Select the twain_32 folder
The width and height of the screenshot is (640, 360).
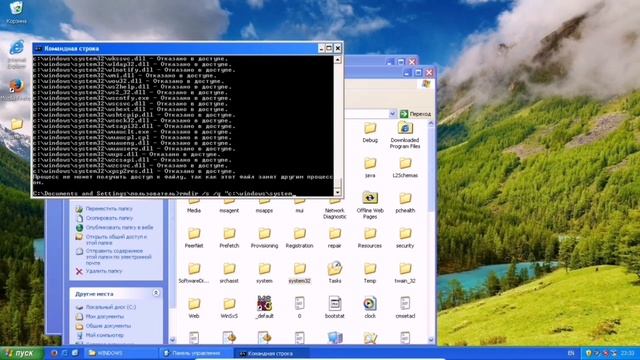405,273
